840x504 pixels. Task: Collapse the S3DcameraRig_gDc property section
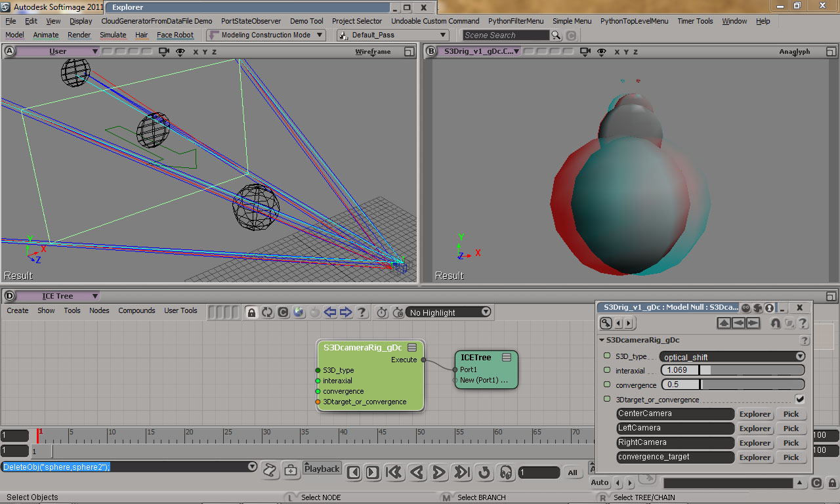pos(602,340)
